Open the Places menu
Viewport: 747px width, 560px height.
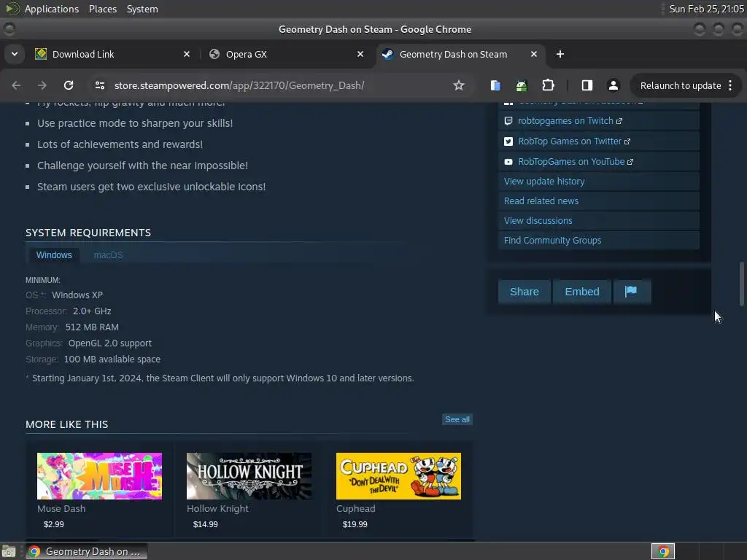point(102,9)
